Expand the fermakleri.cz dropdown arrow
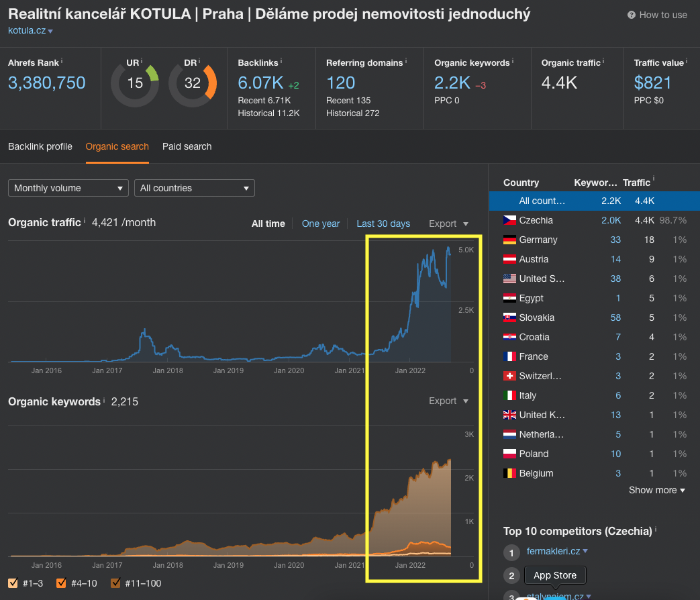This screenshot has height=600, width=700. pyautogui.click(x=585, y=551)
